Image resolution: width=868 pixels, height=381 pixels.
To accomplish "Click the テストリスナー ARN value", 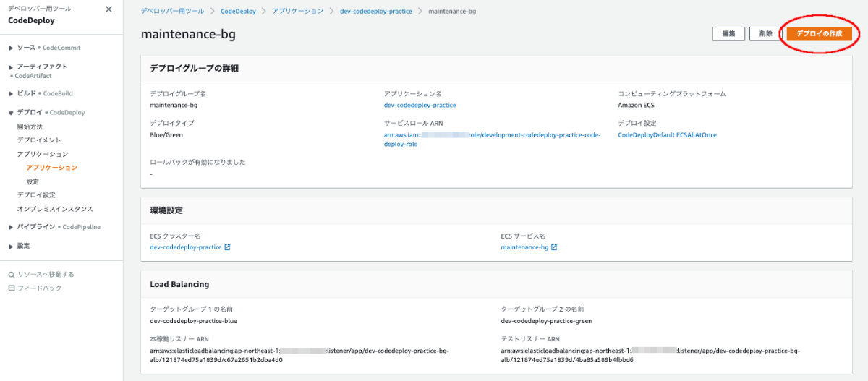I will pos(650,355).
